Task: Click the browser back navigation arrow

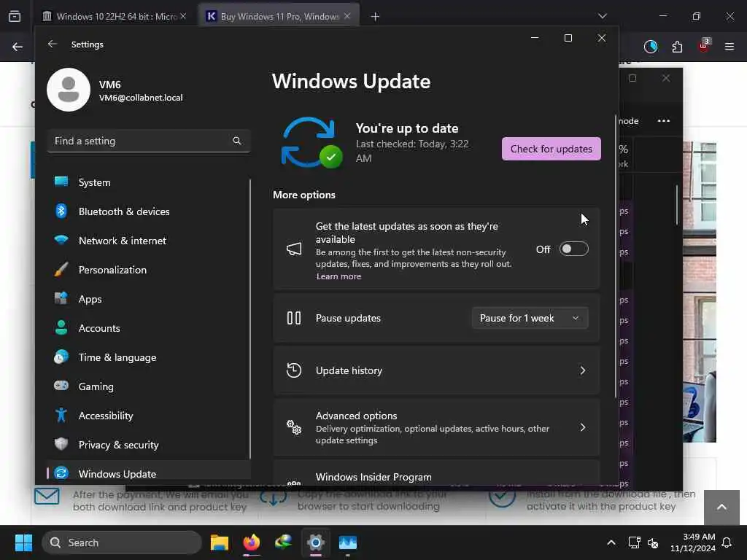Action: click(18, 47)
